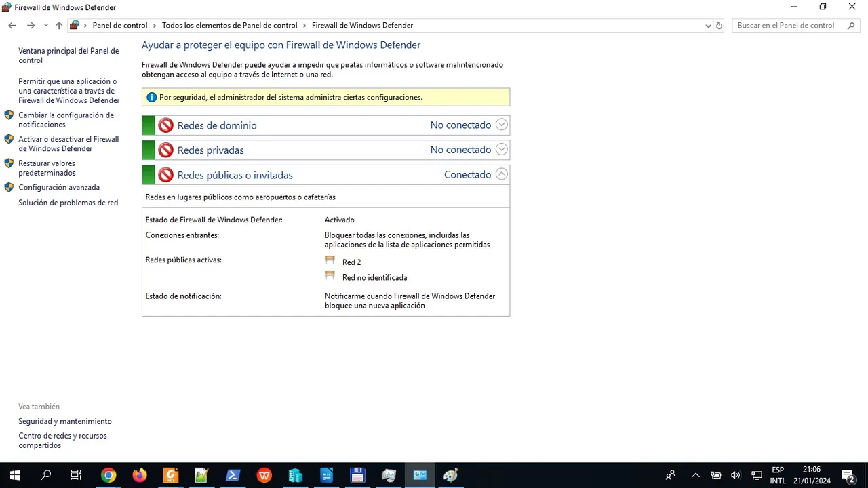Click the Estado de notificación label
868x488 pixels.
point(184,296)
